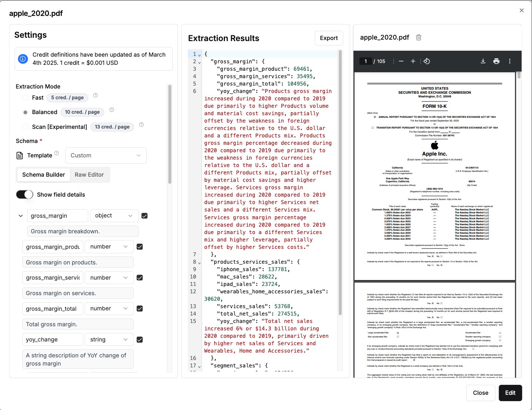Fold JSON code at line 1
Screen dimensions: 532x410
point(199,55)
